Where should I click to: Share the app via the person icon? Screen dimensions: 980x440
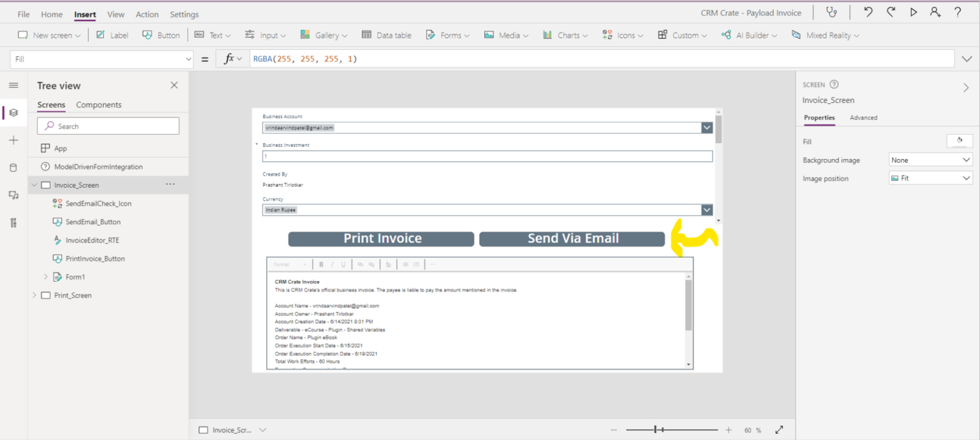pos(935,11)
